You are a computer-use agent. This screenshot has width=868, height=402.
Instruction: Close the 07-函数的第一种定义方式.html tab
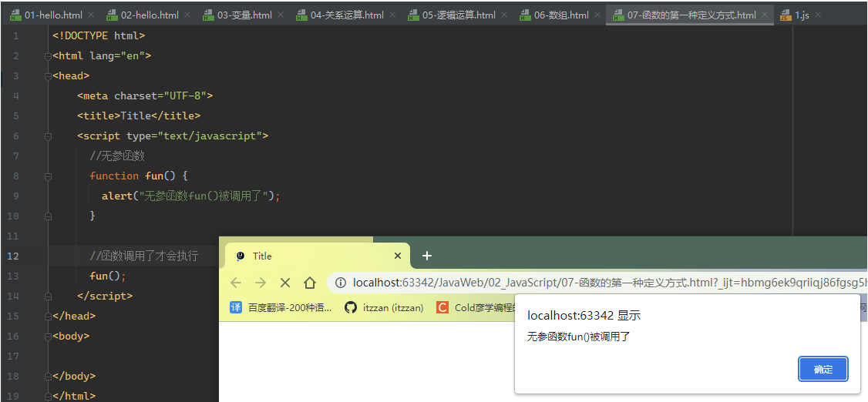765,15
